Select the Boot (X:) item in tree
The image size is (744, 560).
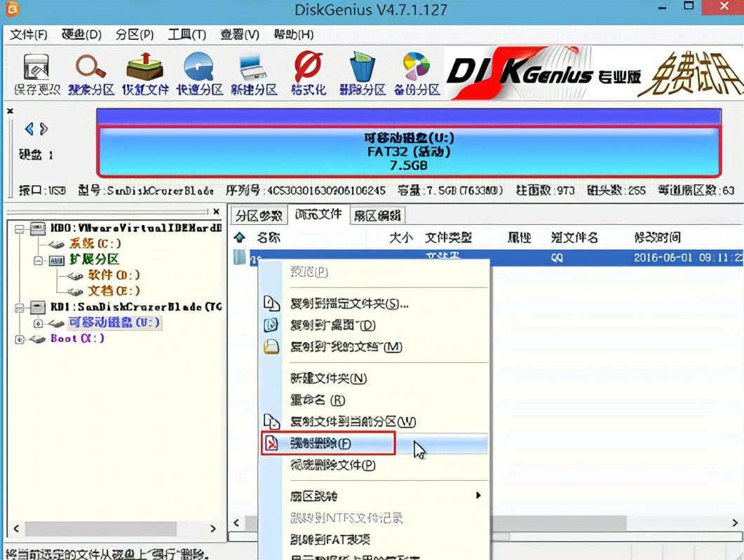[77, 339]
